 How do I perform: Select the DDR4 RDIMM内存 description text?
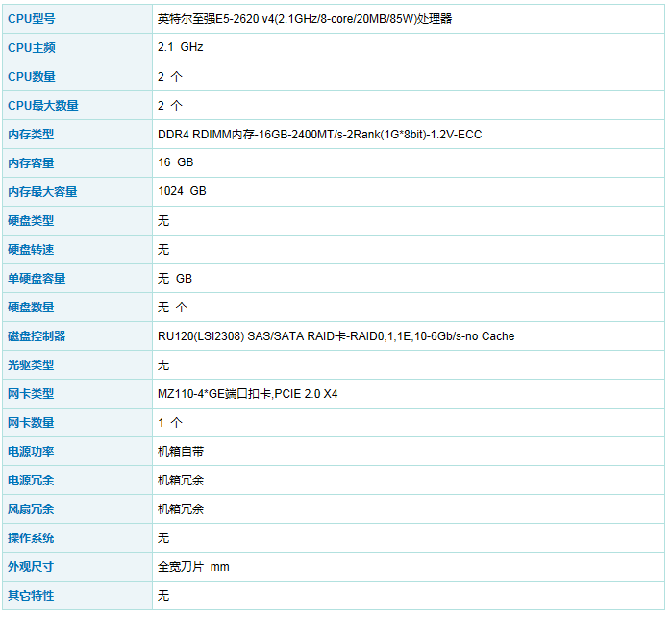(320, 135)
